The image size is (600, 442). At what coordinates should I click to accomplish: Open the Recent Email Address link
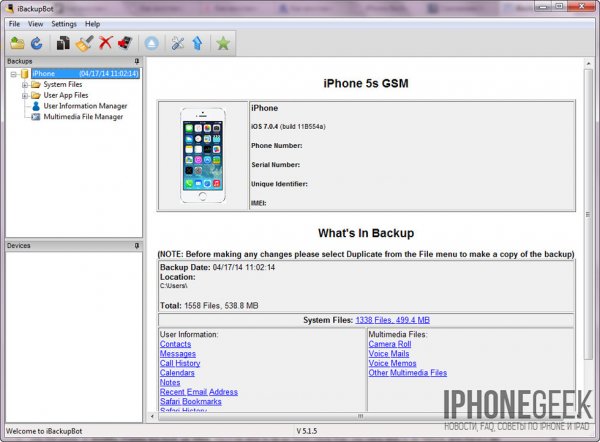[199, 392]
